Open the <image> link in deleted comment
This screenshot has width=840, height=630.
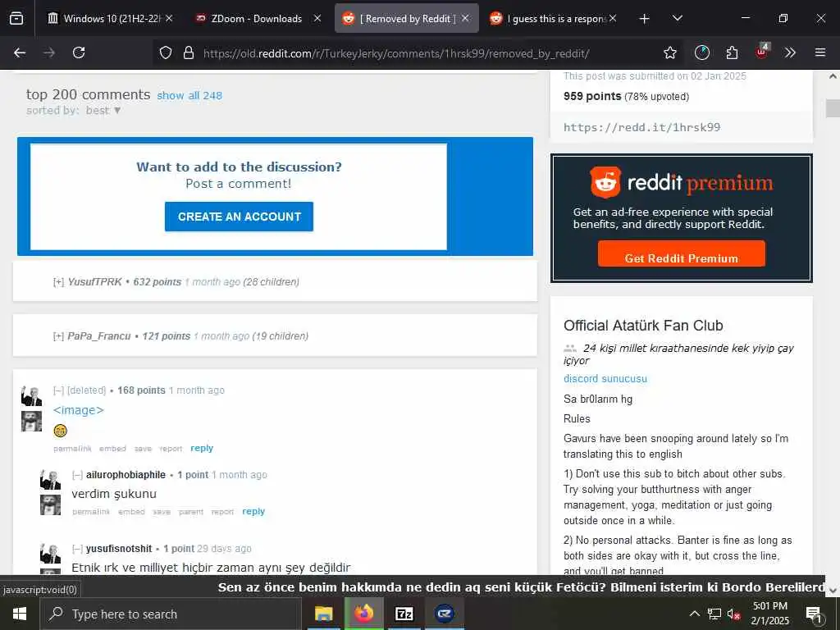pyautogui.click(x=78, y=410)
